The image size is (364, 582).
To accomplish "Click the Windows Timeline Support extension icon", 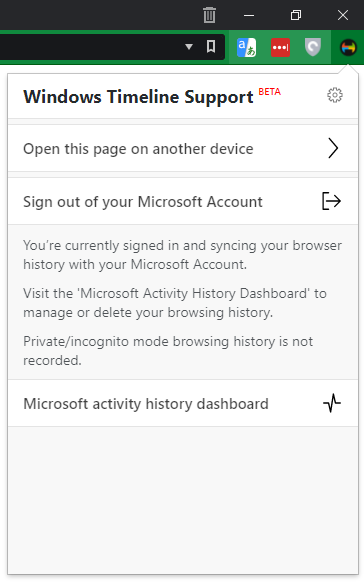I will (348, 48).
